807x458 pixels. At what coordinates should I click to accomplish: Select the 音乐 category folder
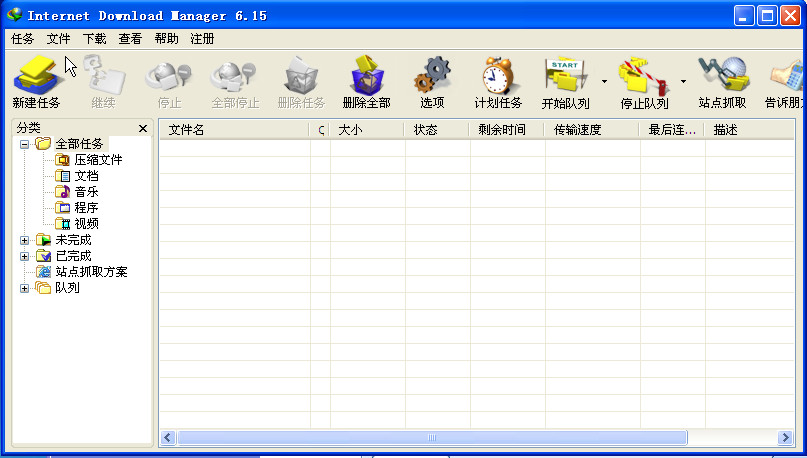pyautogui.click(x=77, y=191)
